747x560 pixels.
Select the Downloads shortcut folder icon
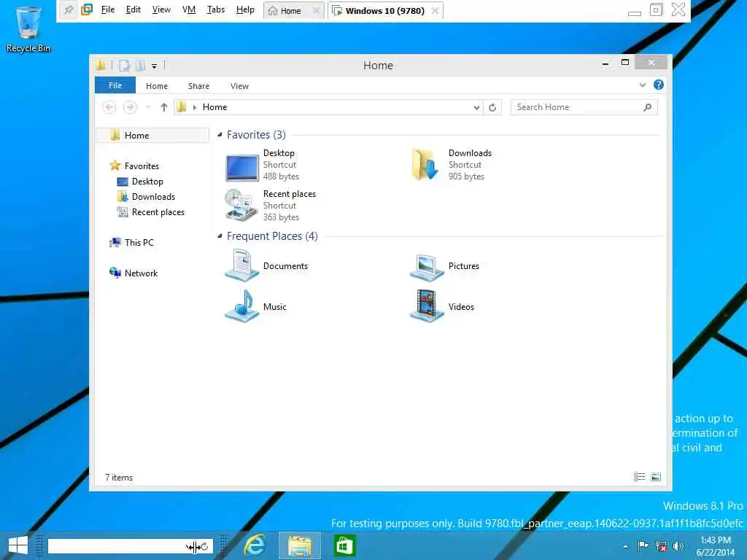(x=425, y=165)
